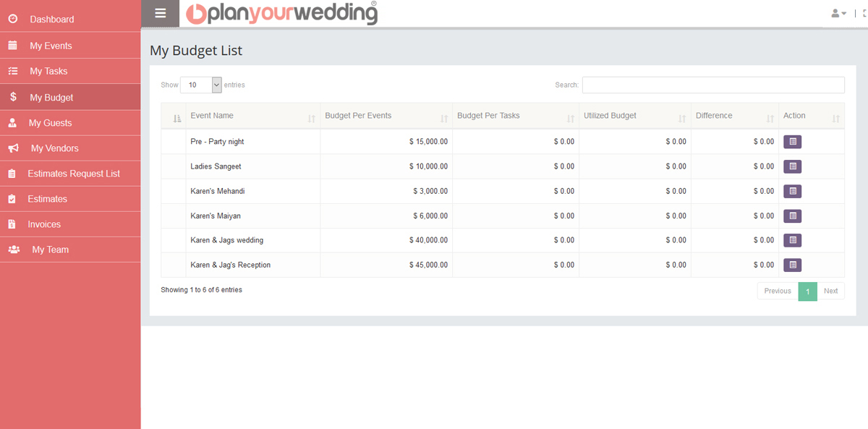The width and height of the screenshot is (868, 429).
Task: Click the planyourwedding logo
Action: [x=281, y=13]
